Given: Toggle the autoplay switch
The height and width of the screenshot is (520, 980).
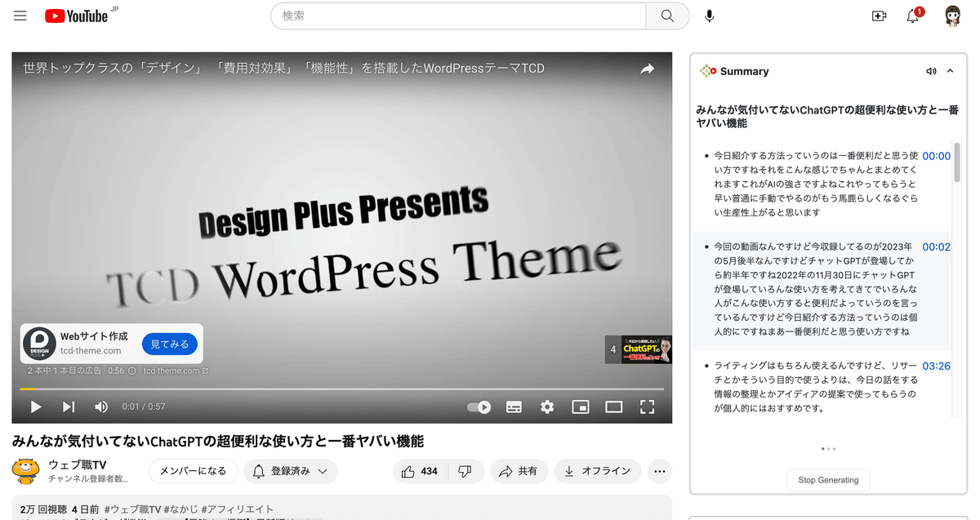Looking at the screenshot, I should click(x=479, y=407).
